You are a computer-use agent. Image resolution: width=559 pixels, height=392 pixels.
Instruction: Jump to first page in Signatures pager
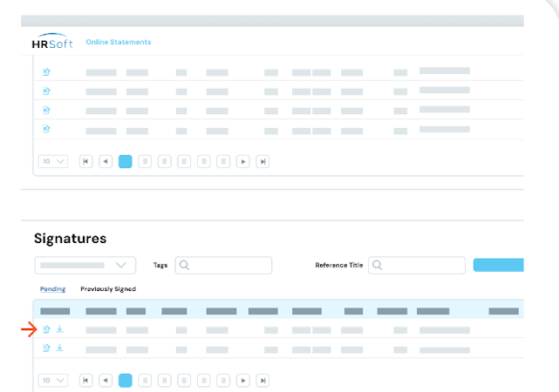coord(86,381)
